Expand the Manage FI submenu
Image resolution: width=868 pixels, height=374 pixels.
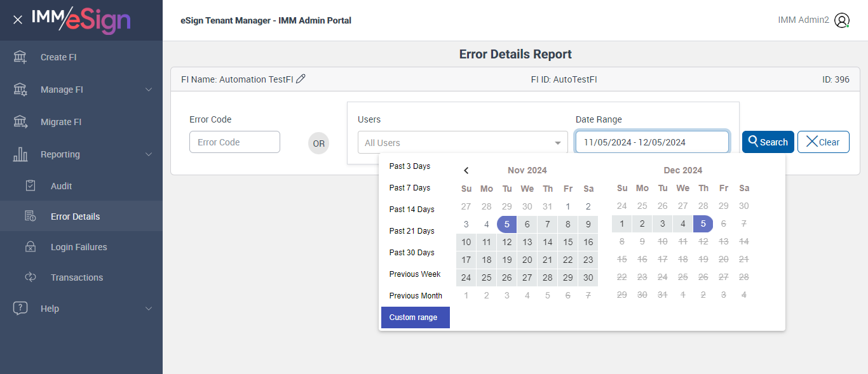coord(149,90)
